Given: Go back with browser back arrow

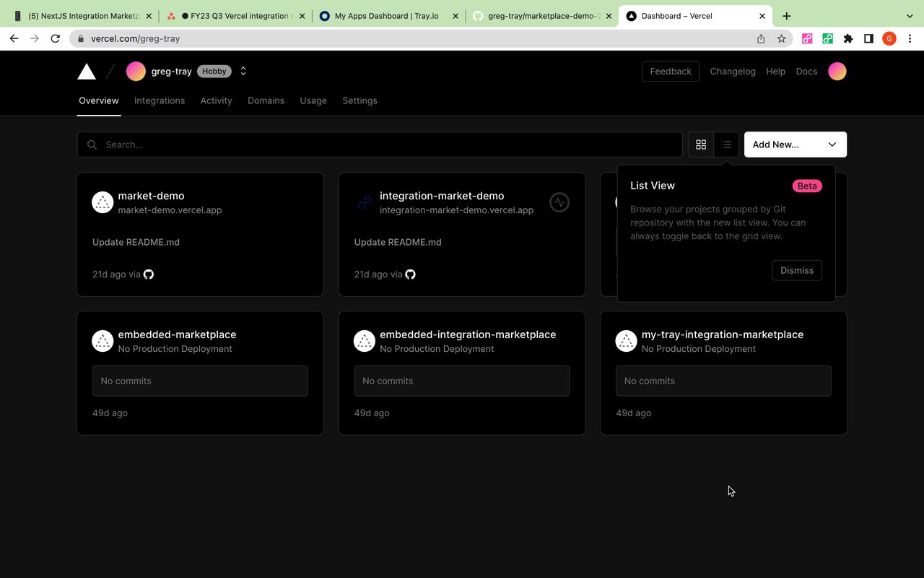Looking at the screenshot, I should click(14, 38).
